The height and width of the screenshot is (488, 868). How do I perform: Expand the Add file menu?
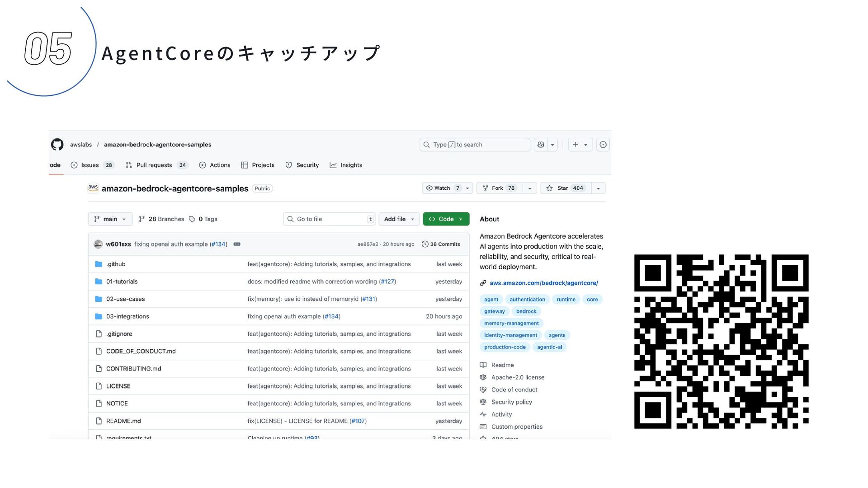pyautogui.click(x=399, y=219)
